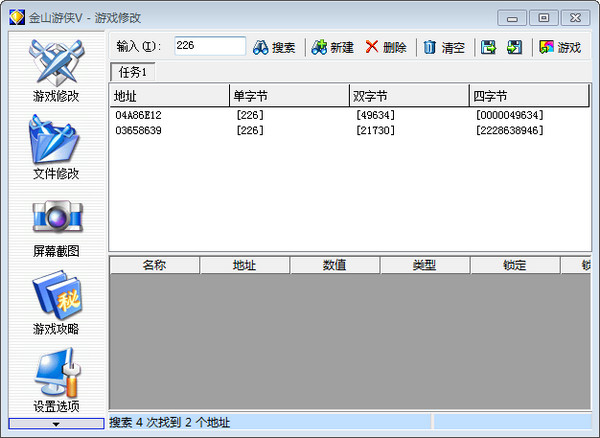
Task: Expand the sidebar down arrow at bottom
Action: (x=56, y=423)
